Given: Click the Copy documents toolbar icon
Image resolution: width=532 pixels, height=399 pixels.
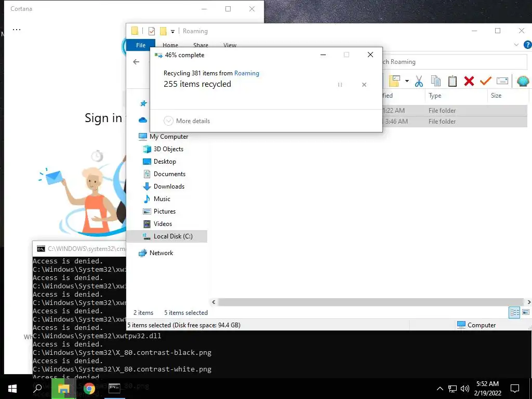Looking at the screenshot, I should tap(436, 81).
